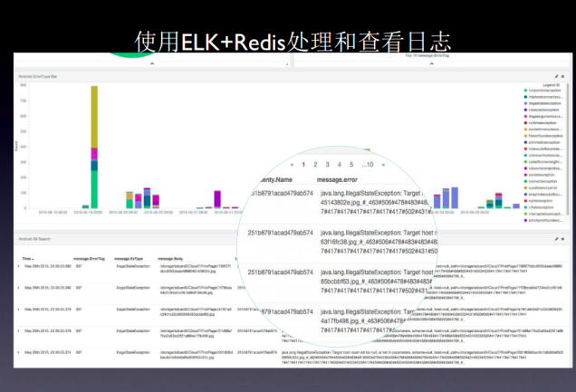The image size is (576, 392).
Task: Select networkonmainthre... legend entry
Action: 545,168
